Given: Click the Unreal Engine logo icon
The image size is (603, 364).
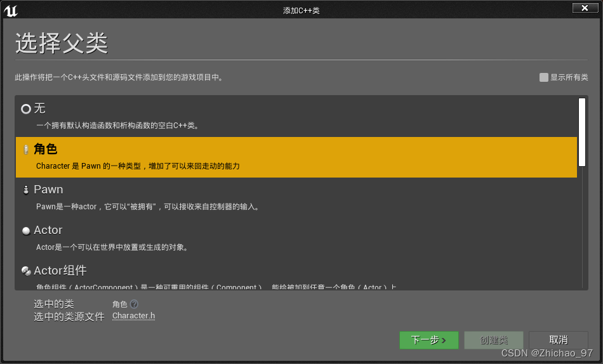Looking at the screenshot, I should click(x=11, y=10).
